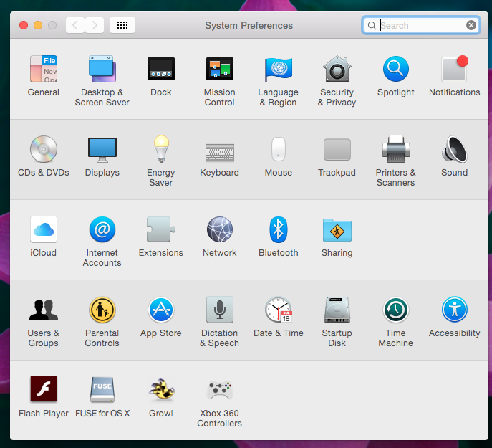The width and height of the screenshot is (492, 448).
Task: Click the magnifying glass in search field
Action: click(372, 26)
